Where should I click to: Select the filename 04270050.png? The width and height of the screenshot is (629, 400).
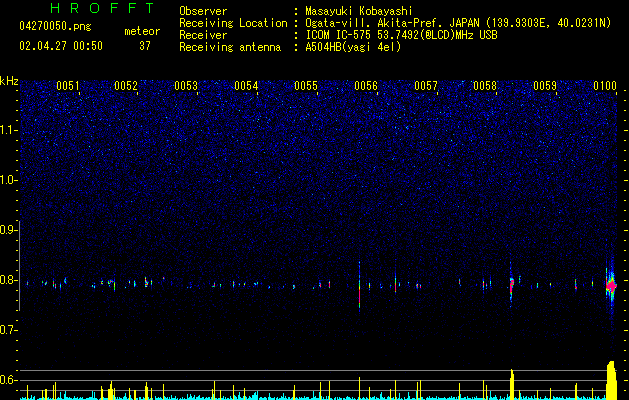(55, 27)
